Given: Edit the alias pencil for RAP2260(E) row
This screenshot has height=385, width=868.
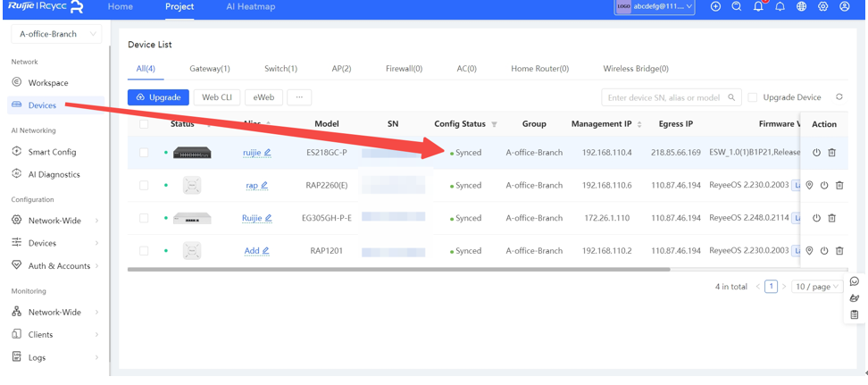Looking at the screenshot, I should click(264, 186).
